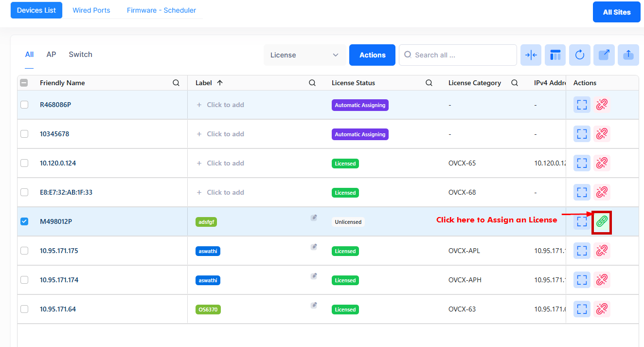Click to add label for R468086P
Viewport: 644px width, 347px height.
220,105
